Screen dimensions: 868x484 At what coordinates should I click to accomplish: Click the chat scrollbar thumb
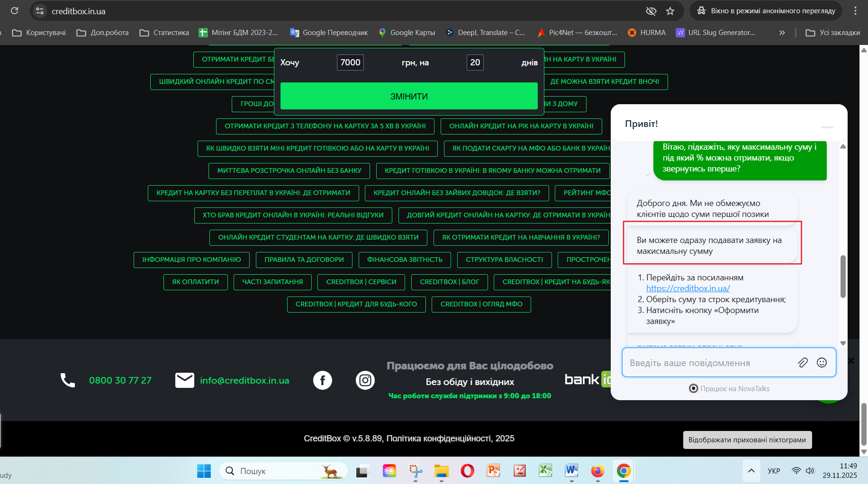coord(843,277)
